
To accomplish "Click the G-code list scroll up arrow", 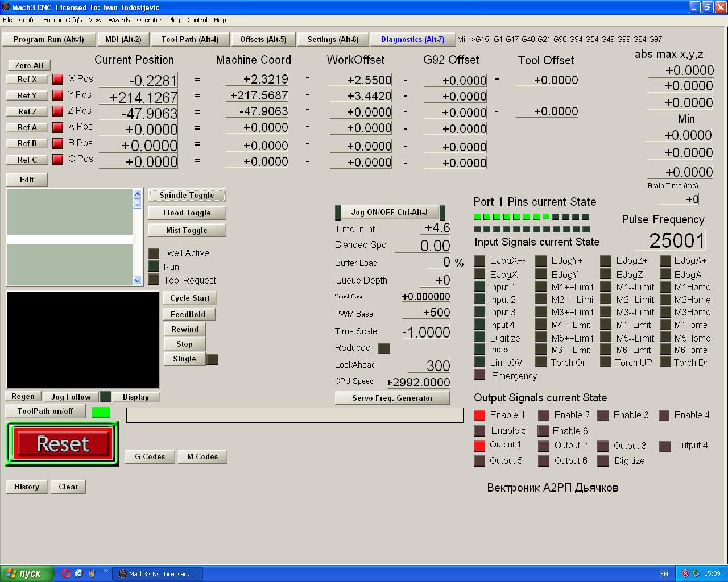I will point(137,194).
